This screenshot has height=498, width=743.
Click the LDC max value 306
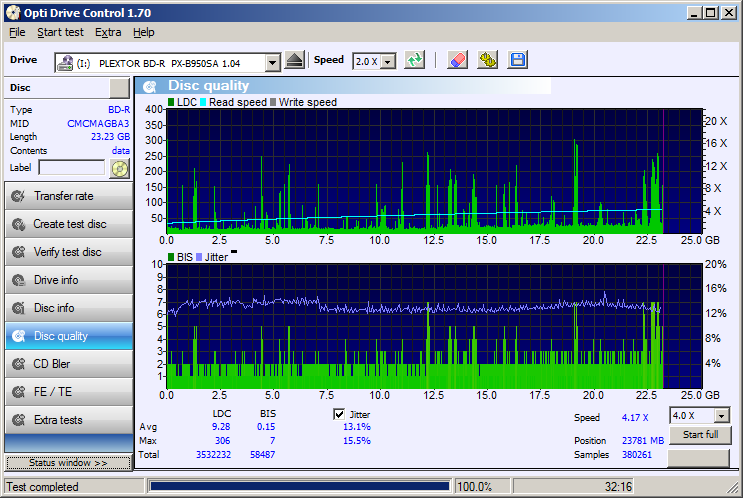click(x=222, y=441)
